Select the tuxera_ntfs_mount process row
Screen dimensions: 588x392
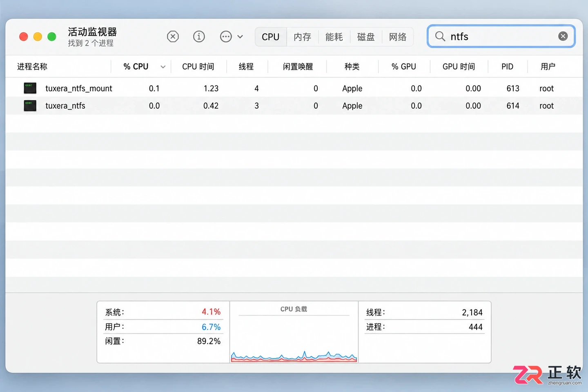(x=294, y=88)
